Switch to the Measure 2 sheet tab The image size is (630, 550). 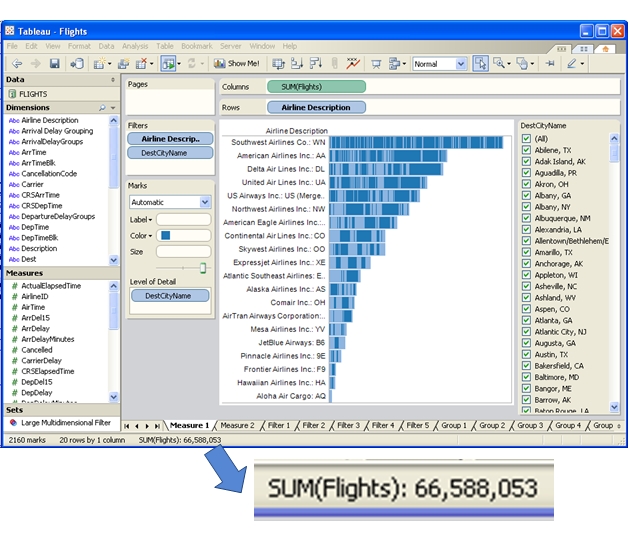tap(237, 425)
